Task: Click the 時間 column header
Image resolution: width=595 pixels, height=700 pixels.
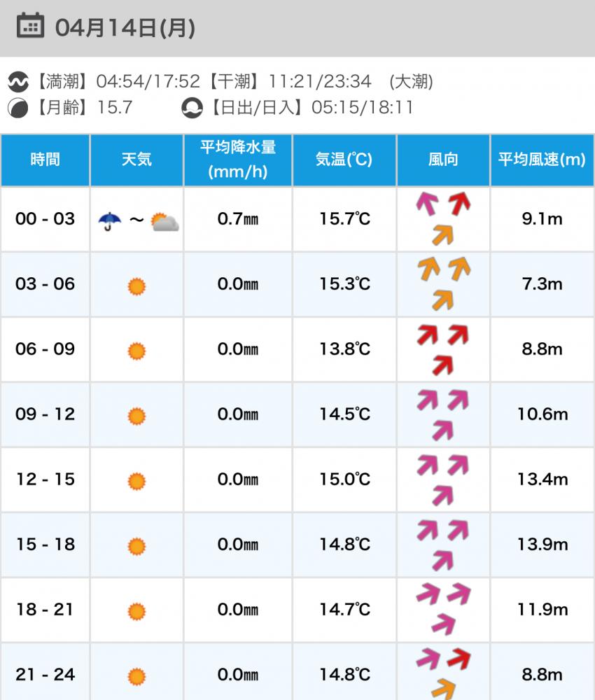Action: pyautogui.click(x=45, y=160)
